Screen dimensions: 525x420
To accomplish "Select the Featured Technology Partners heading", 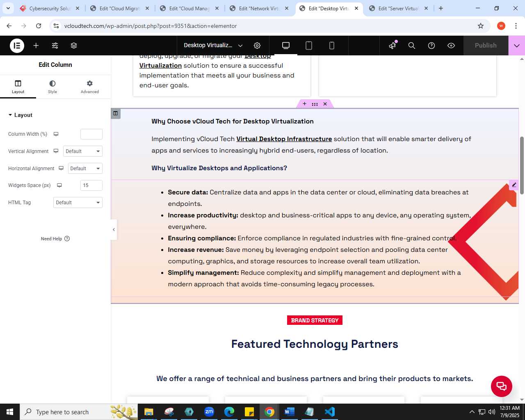I will [315, 344].
